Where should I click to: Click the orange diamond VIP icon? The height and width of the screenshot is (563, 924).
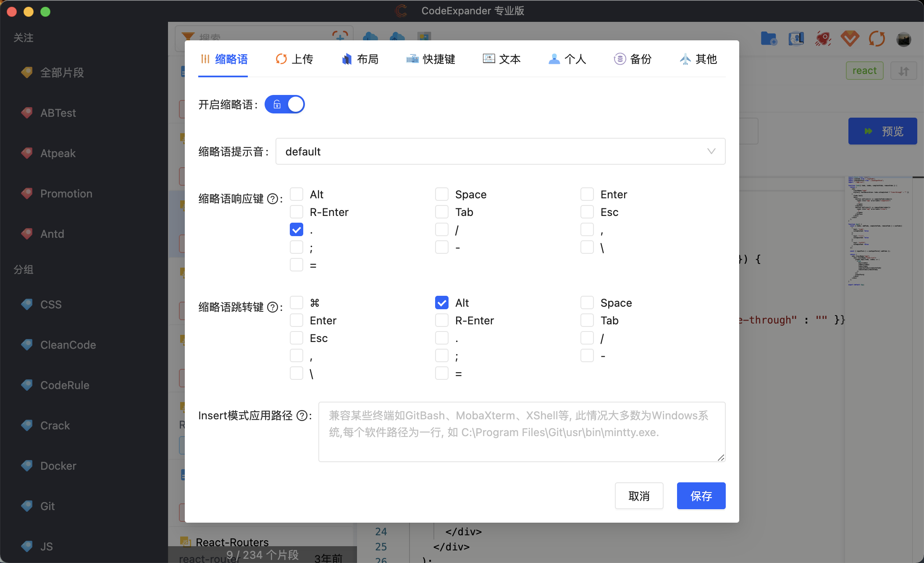point(850,39)
